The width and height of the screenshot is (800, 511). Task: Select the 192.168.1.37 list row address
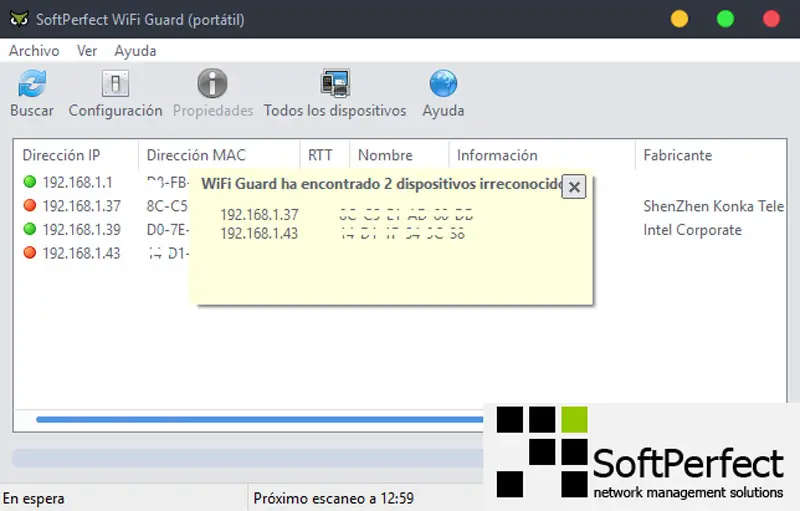click(82, 206)
